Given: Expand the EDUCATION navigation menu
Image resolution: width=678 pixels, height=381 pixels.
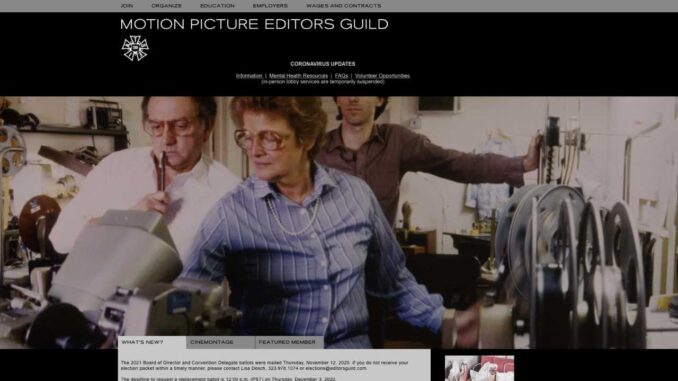Looking at the screenshot, I should click(217, 6).
